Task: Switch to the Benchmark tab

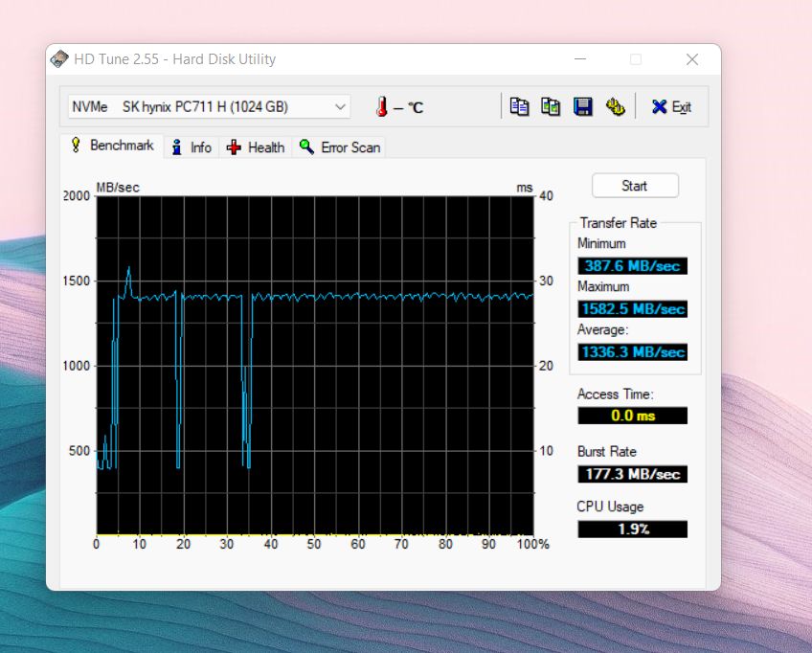Action: click(x=112, y=146)
